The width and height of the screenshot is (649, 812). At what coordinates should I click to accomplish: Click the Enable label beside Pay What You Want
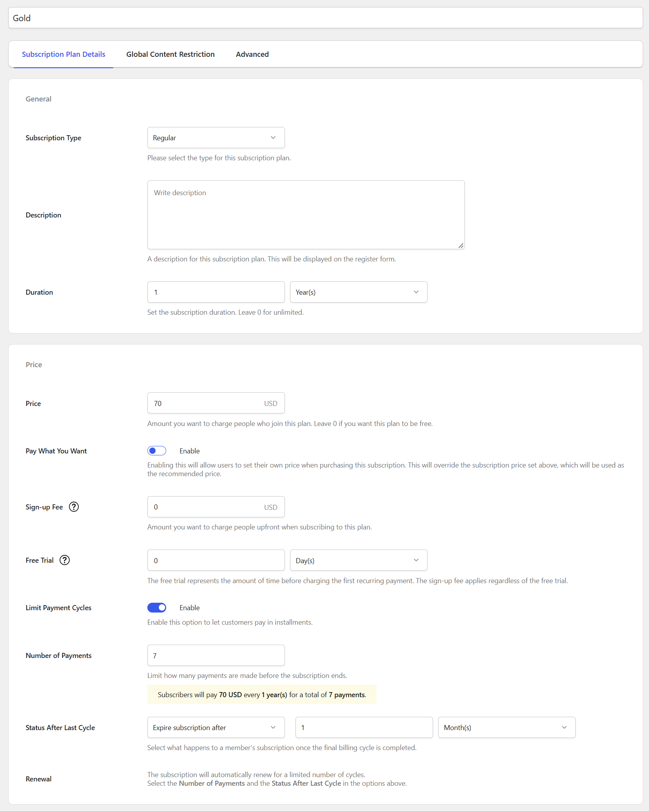click(x=190, y=451)
